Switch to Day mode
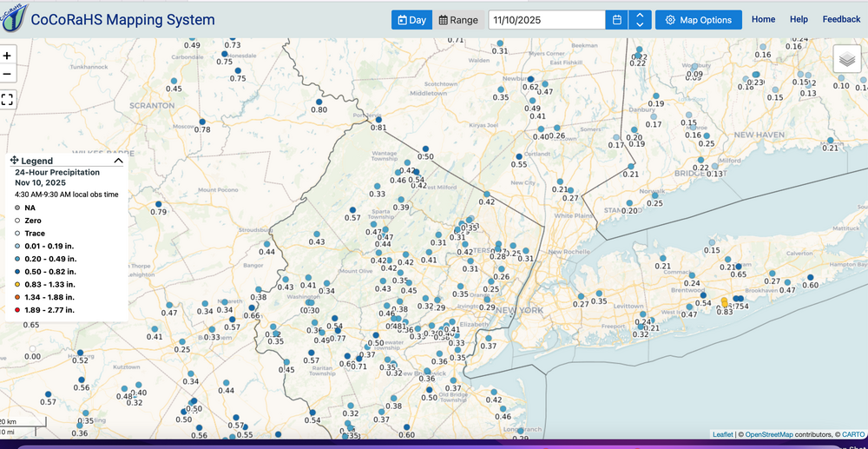Image resolution: width=868 pixels, height=449 pixels. coord(411,20)
